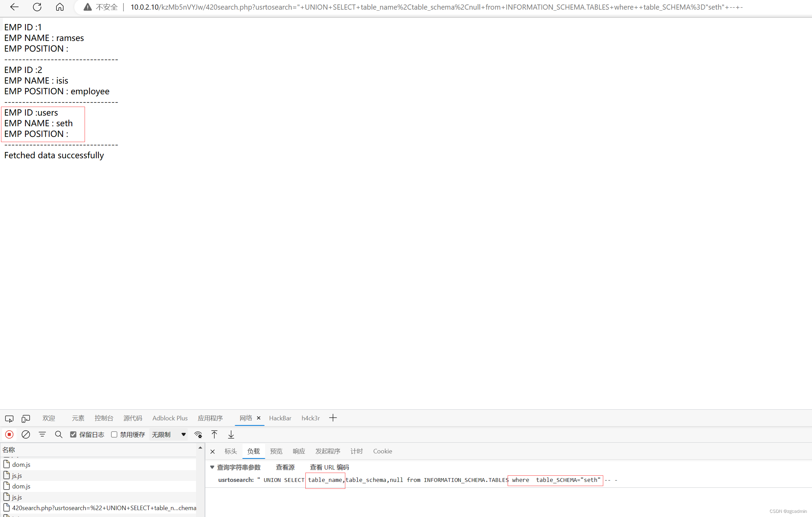The image size is (812, 517).
Task: Switch to the 预览 details tab
Action: [276, 451]
